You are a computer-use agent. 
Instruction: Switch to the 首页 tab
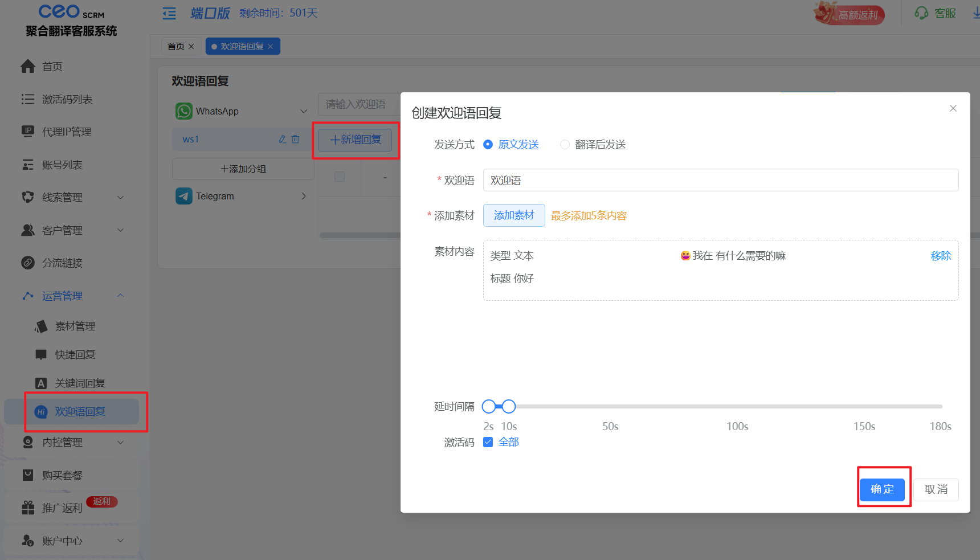(x=175, y=47)
